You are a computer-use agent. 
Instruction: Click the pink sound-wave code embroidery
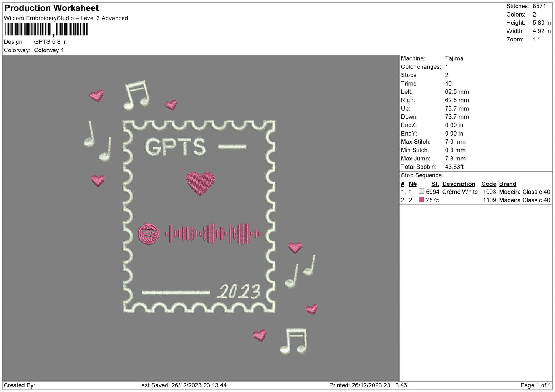pyautogui.click(x=213, y=233)
